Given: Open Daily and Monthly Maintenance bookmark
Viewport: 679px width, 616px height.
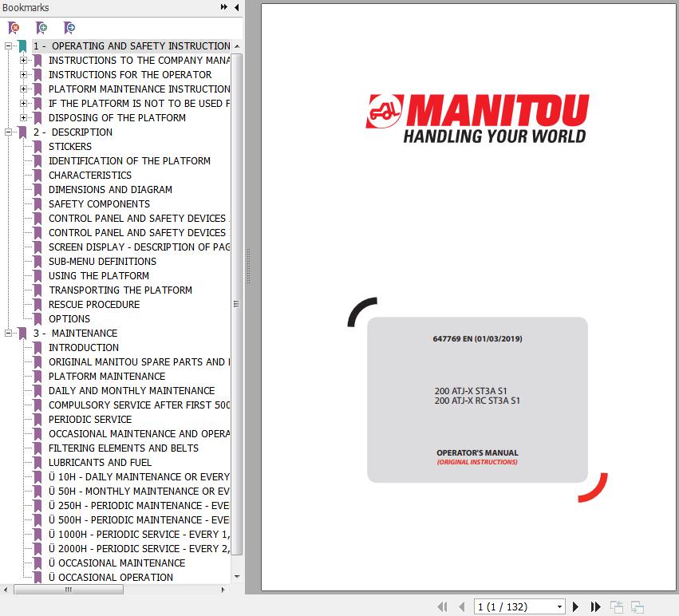Looking at the screenshot, I should tap(131, 390).
